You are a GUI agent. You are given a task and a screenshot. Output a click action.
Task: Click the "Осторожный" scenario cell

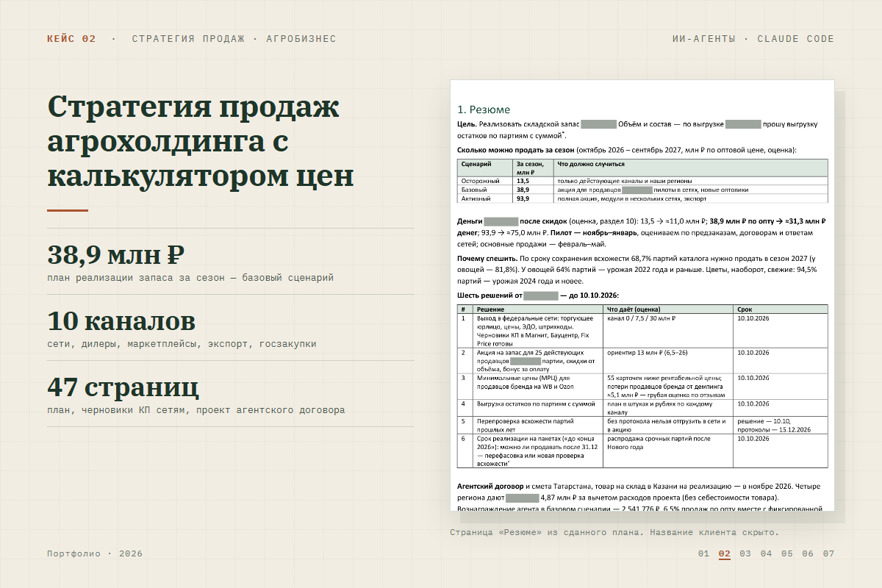[x=484, y=180]
